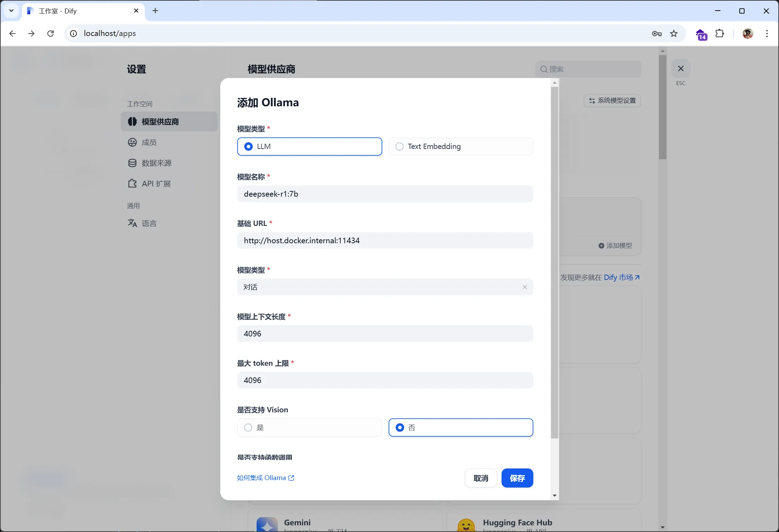The width and height of the screenshot is (779, 532).
Task: Click the model context length field
Action: click(385, 334)
